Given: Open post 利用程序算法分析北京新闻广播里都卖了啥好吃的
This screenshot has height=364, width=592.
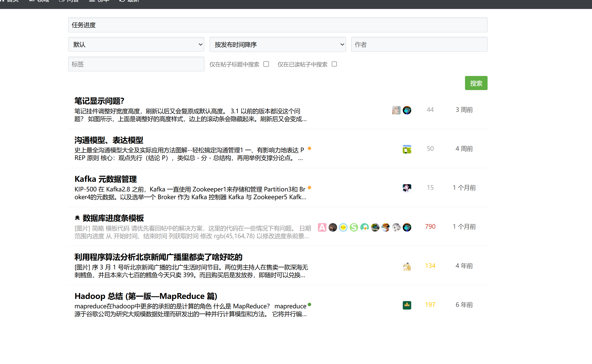Looking at the screenshot, I should click(x=158, y=257).
